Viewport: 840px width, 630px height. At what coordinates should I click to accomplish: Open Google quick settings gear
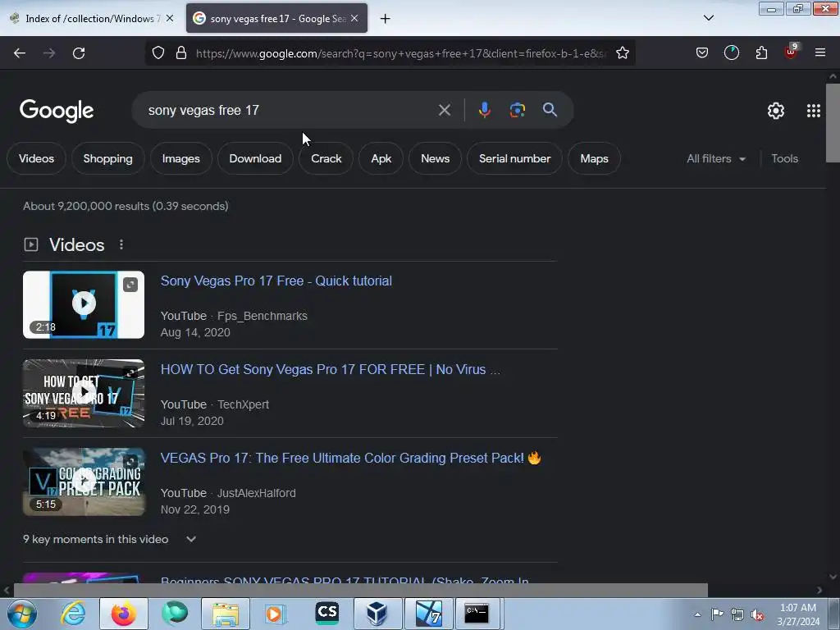click(776, 111)
